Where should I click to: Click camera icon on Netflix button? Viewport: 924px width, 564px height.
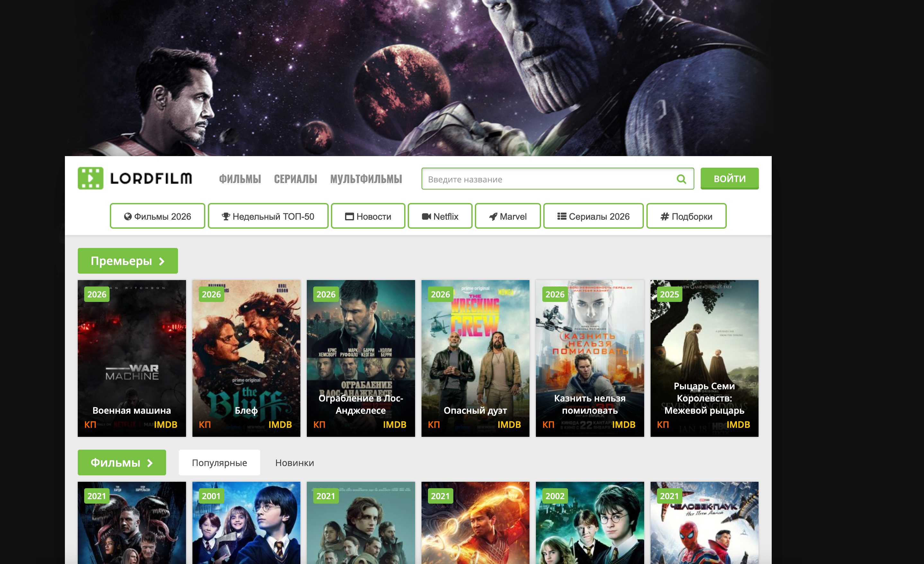(x=426, y=216)
